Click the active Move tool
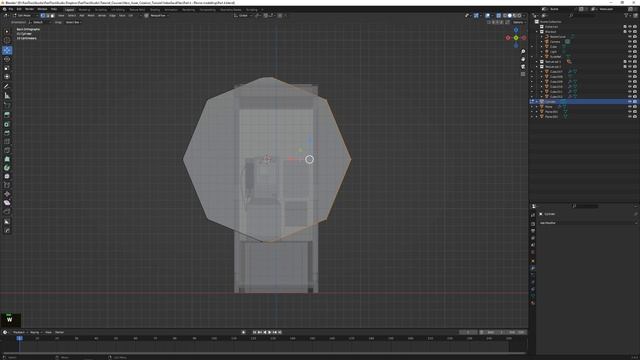Screen dimensions: 640x360 click(7, 50)
